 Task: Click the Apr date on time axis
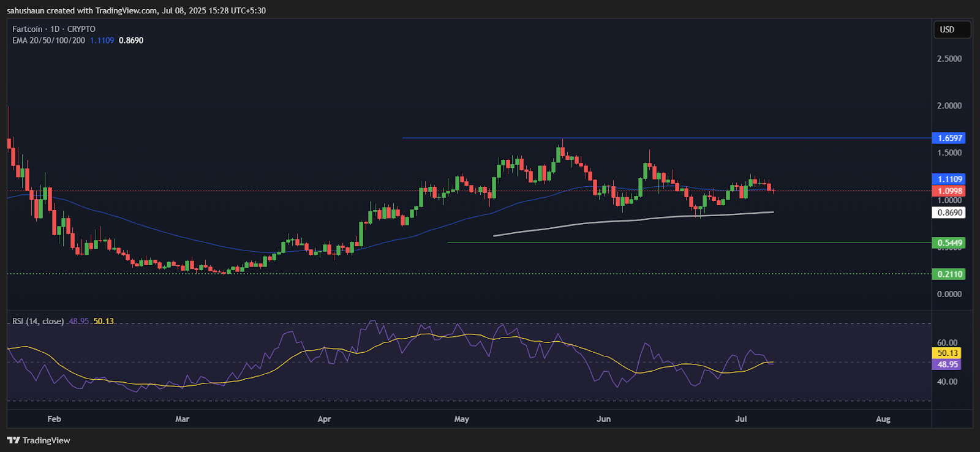click(x=324, y=419)
